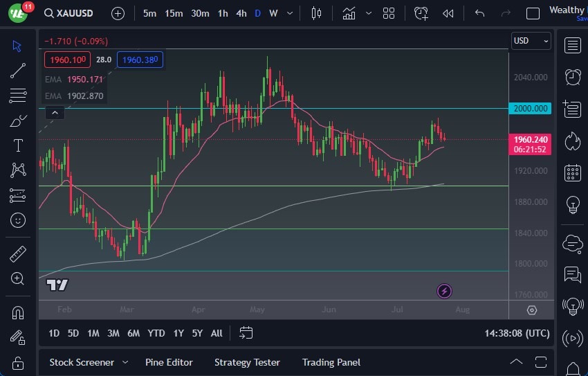
Task: Select the trend line drawing tool
Action: tap(18, 71)
